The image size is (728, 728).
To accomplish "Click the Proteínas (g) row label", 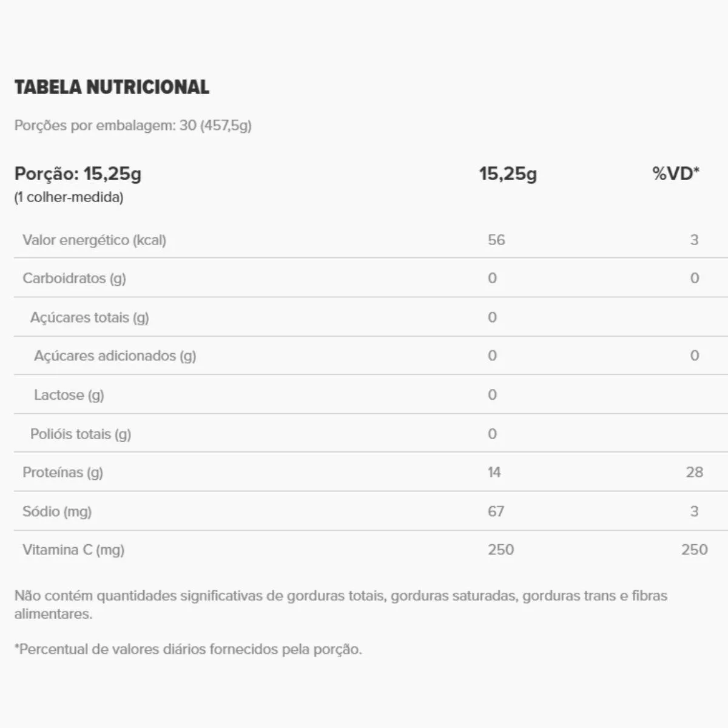I will coord(62,473).
